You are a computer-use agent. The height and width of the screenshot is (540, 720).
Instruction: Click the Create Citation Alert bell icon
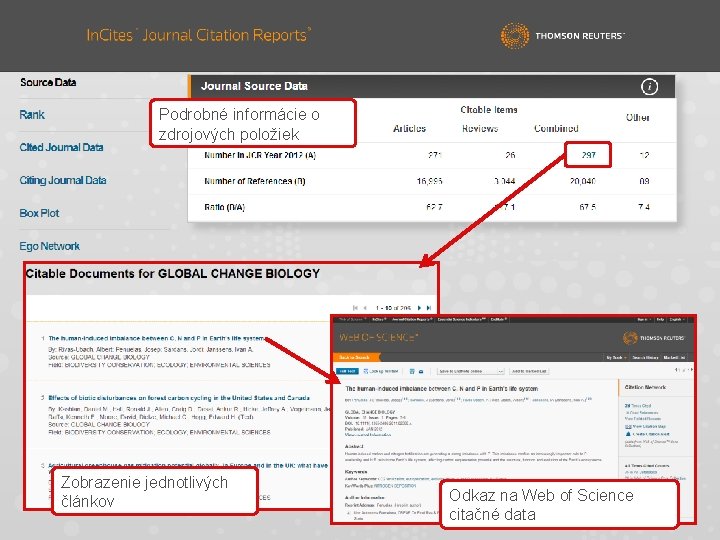tap(628, 433)
